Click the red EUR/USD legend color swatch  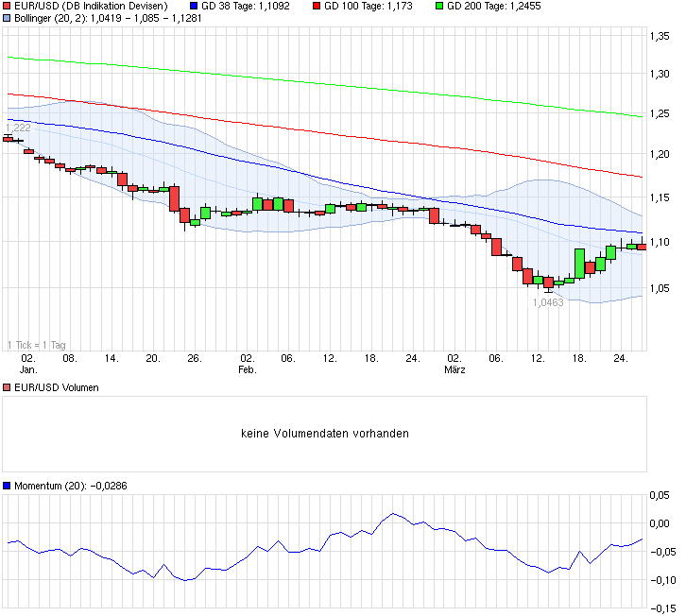pyautogui.click(x=7, y=6)
